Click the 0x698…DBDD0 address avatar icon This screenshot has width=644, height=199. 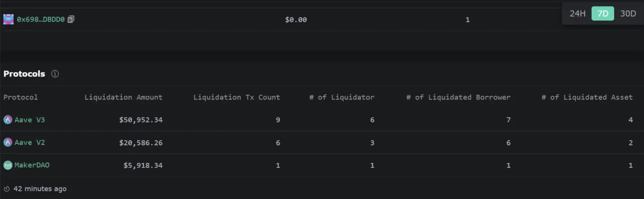tap(8, 19)
